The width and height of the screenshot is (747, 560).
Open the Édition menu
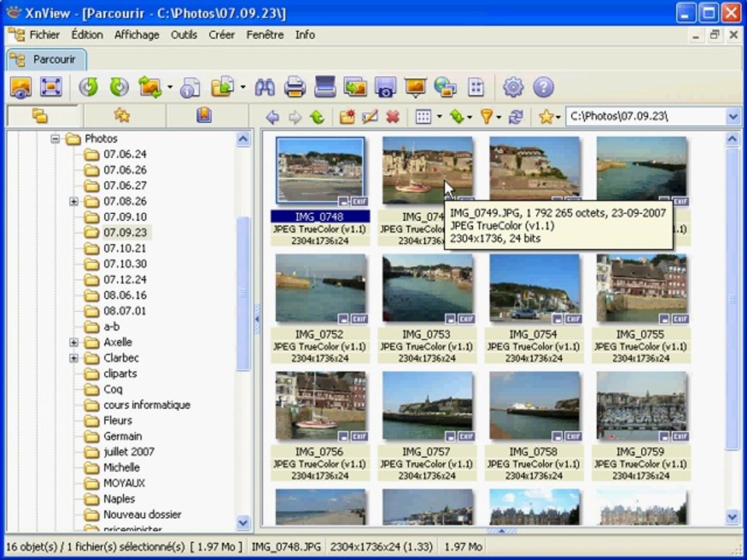click(87, 35)
